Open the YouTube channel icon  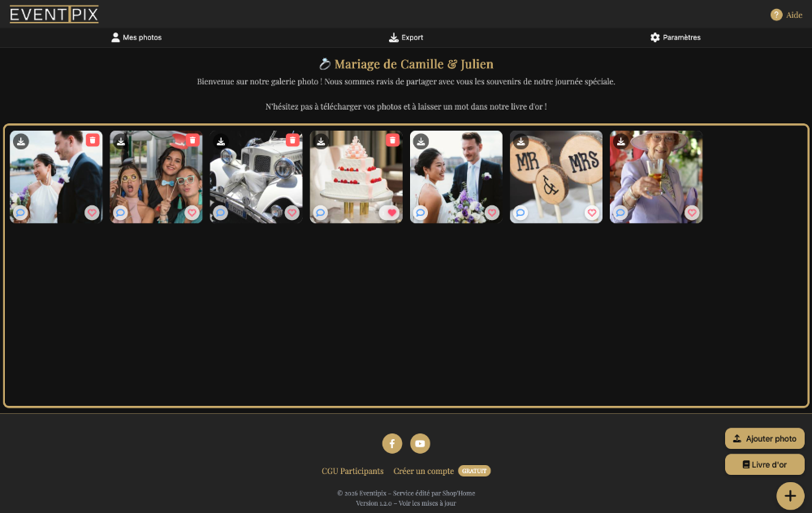420,443
